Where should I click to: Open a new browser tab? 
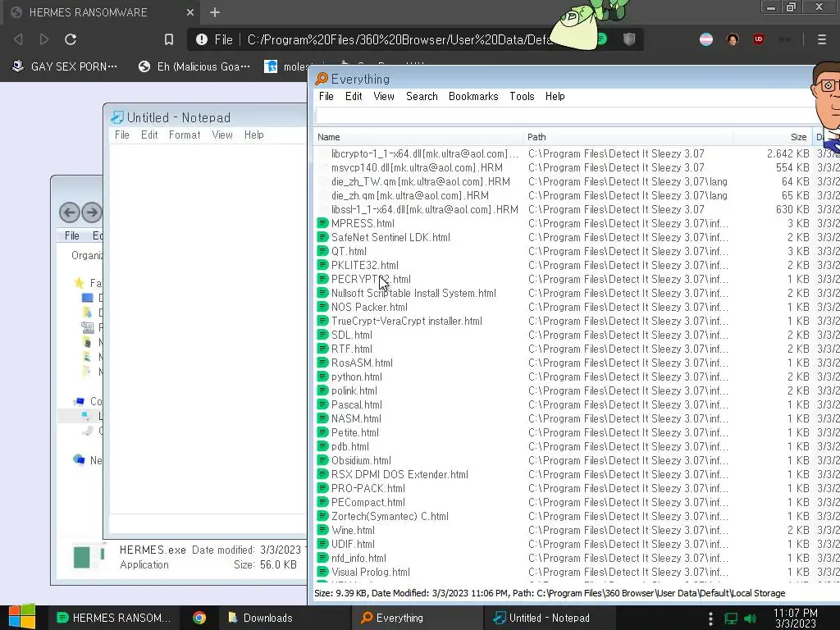click(x=215, y=12)
